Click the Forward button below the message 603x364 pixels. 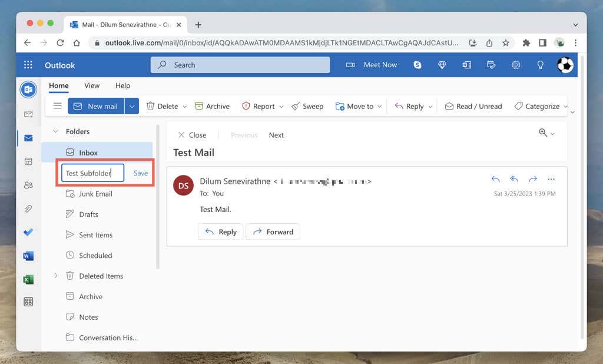[x=273, y=231]
